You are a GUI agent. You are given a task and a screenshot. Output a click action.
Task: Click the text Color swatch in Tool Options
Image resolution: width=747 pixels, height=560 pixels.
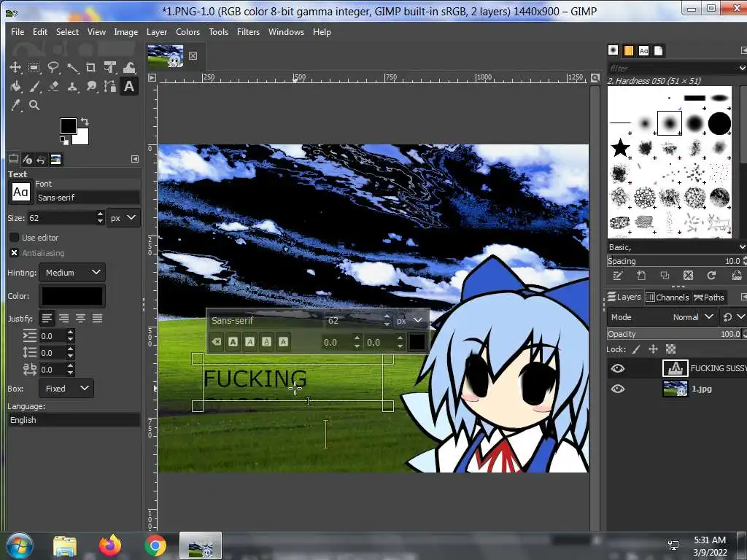72,296
